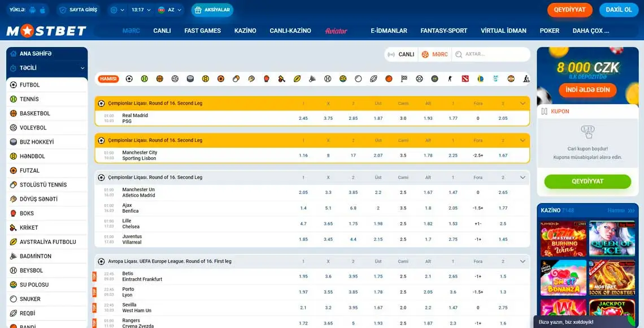Click the 2.45 odds for Real Madrid
644x328 pixels.
point(303,118)
